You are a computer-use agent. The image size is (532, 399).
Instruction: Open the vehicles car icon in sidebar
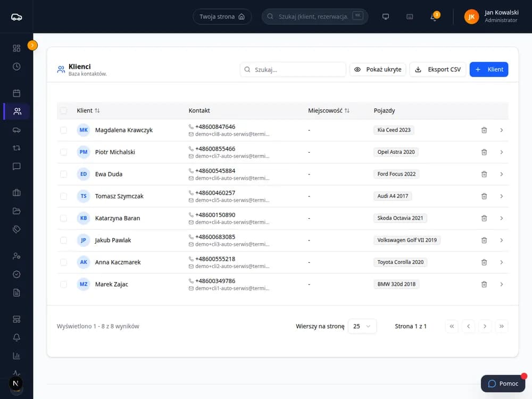[16, 130]
